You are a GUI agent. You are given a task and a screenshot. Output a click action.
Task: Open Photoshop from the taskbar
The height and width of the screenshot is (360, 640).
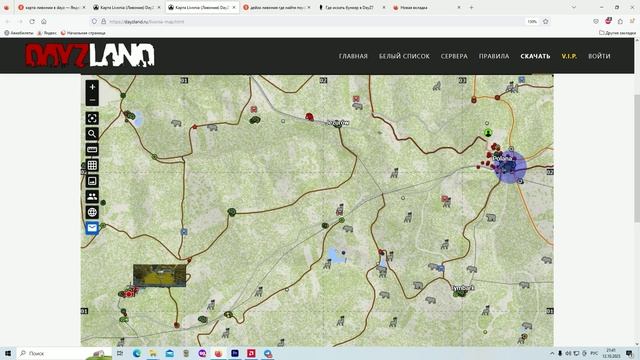point(235,353)
